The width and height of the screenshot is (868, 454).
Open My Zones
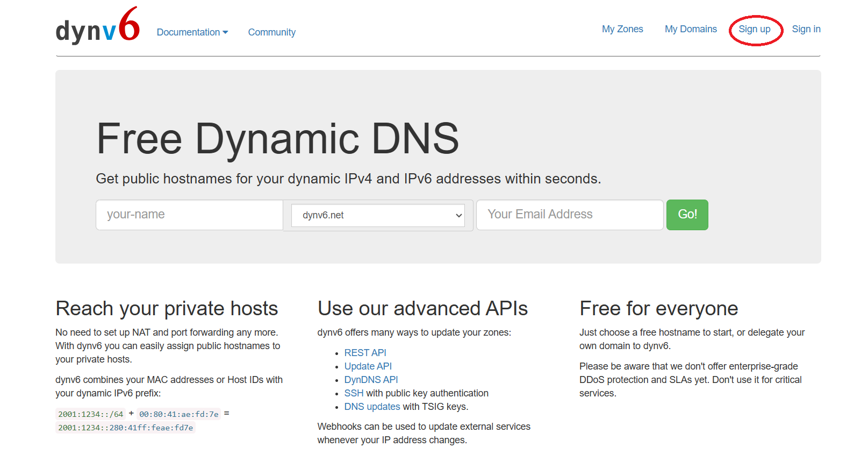[x=622, y=29]
